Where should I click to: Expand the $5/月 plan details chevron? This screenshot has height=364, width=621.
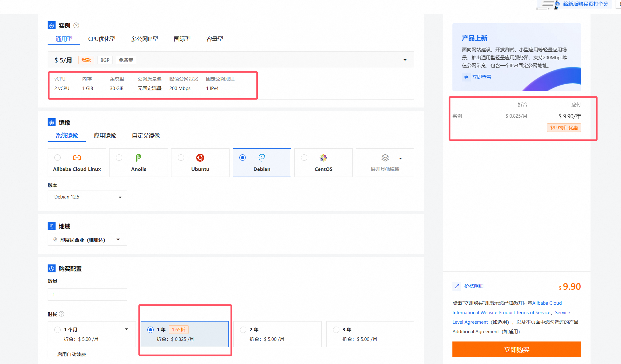[405, 60]
